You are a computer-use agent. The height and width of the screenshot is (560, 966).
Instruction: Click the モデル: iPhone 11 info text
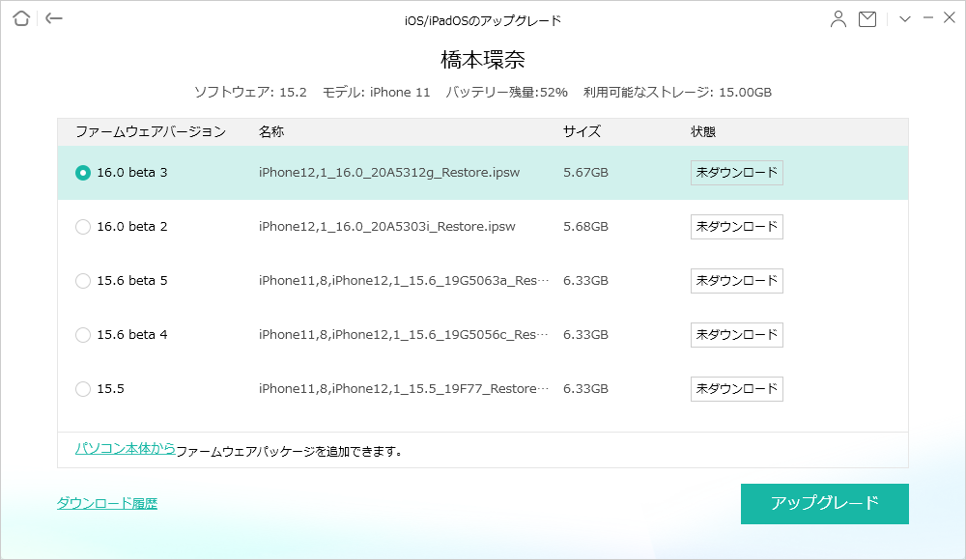coord(377,93)
